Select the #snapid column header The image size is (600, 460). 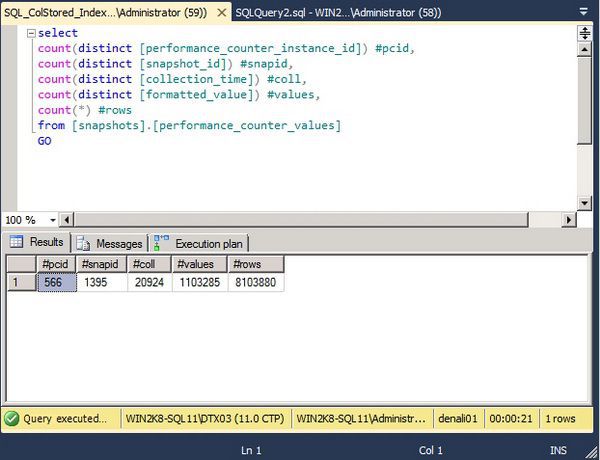(x=101, y=264)
